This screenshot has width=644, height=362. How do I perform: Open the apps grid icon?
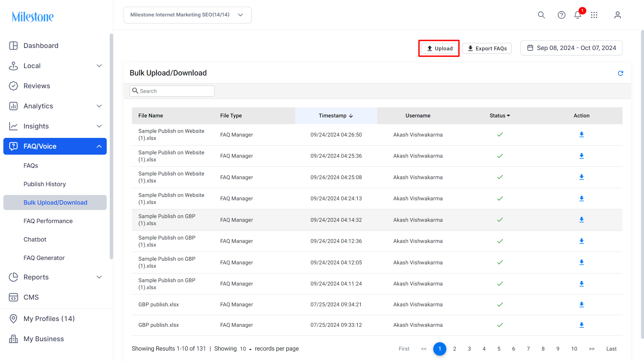tap(594, 15)
